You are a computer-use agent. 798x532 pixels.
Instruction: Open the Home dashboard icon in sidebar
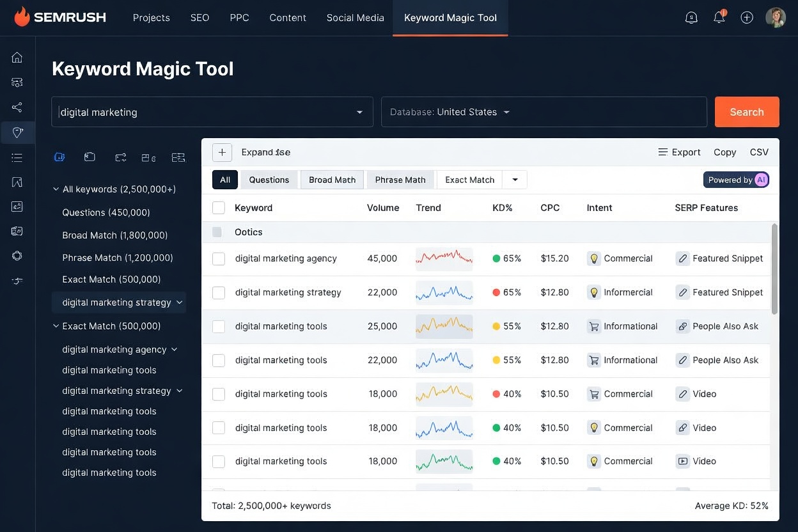[x=17, y=57]
